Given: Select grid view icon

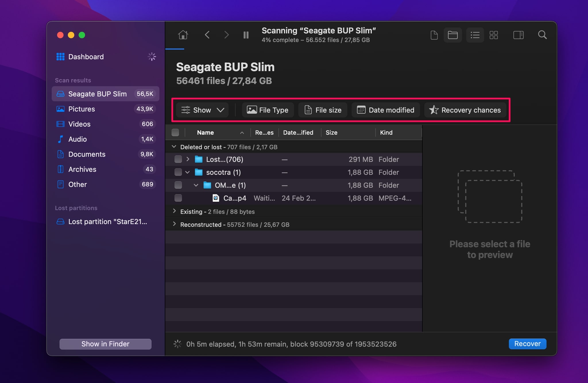Looking at the screenshot, I should coord(494,35).
